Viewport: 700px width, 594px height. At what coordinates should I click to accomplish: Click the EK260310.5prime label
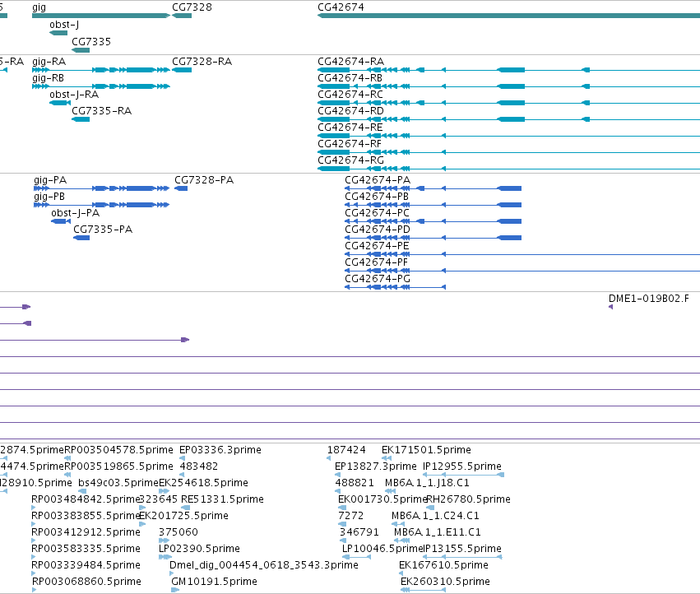(445, 582)
